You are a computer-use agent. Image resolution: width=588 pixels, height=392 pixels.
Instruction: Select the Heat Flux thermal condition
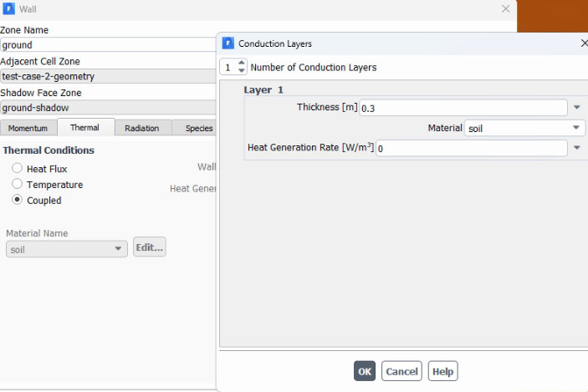17,168
